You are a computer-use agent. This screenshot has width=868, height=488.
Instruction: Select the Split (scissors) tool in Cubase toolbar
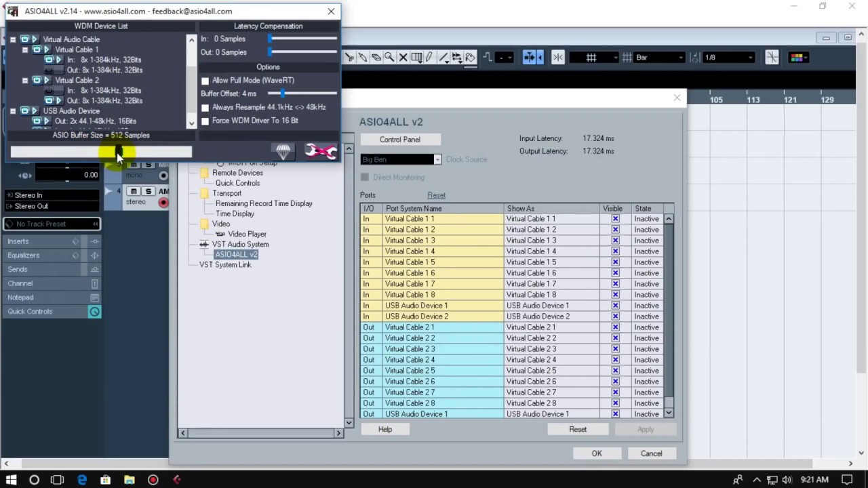(349, 58)
